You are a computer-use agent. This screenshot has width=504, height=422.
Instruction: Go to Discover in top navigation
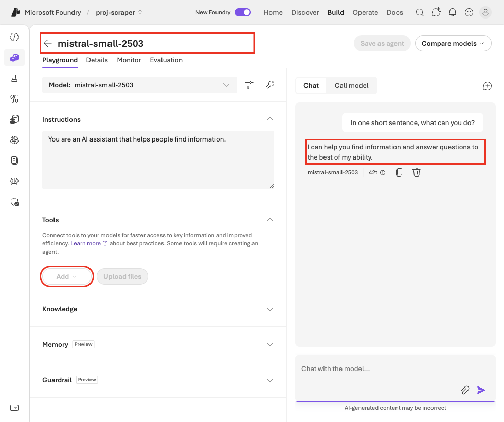coord(305,12)
